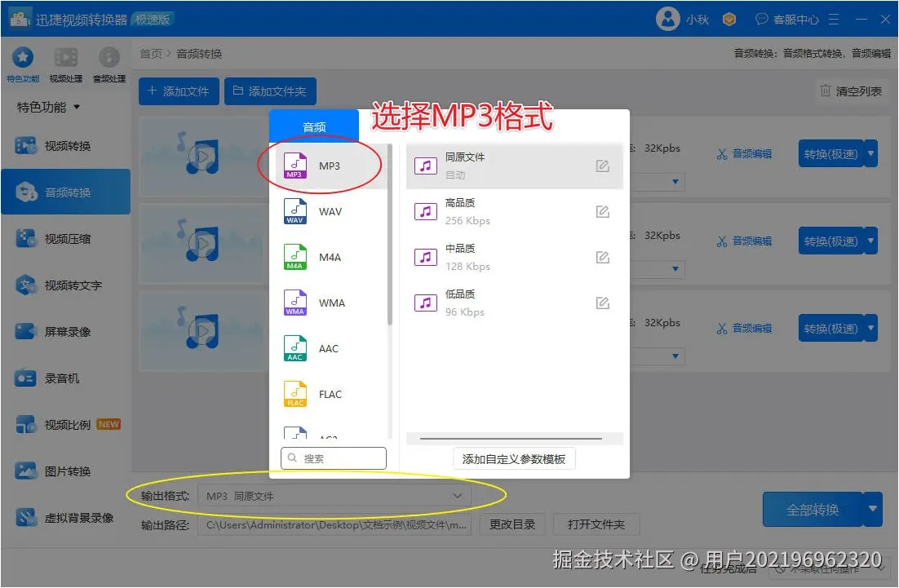Click 转换(极速) for the third file

point(830,329)
